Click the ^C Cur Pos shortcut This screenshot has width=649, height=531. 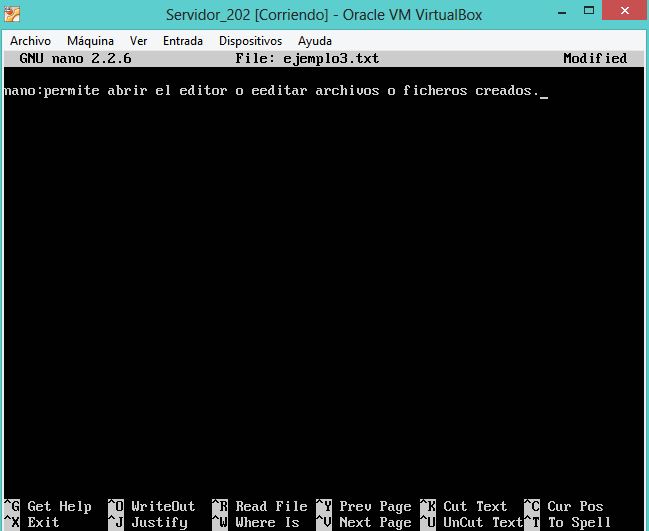564,506
